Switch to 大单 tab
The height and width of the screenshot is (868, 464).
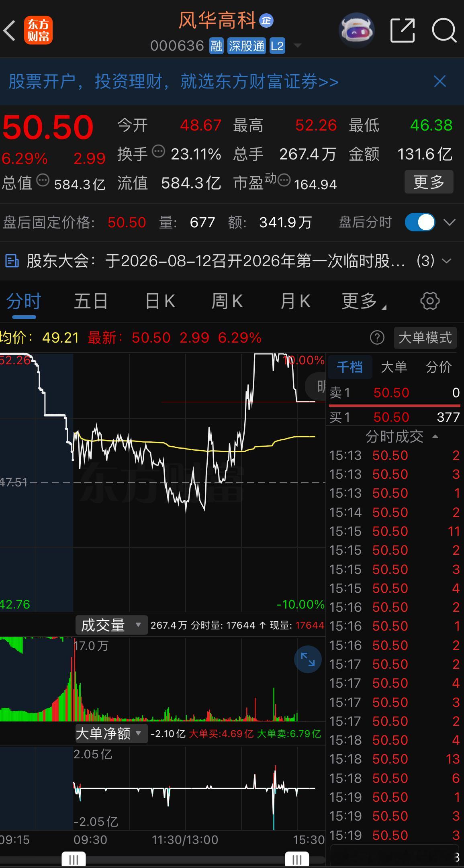coord(394,367)
